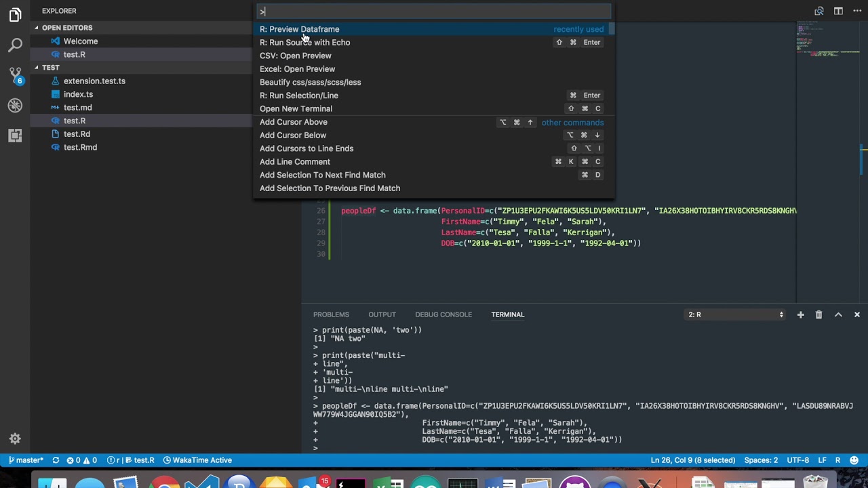Close the terminal panel
The image size is (868, 488).
tap(856, 314)
